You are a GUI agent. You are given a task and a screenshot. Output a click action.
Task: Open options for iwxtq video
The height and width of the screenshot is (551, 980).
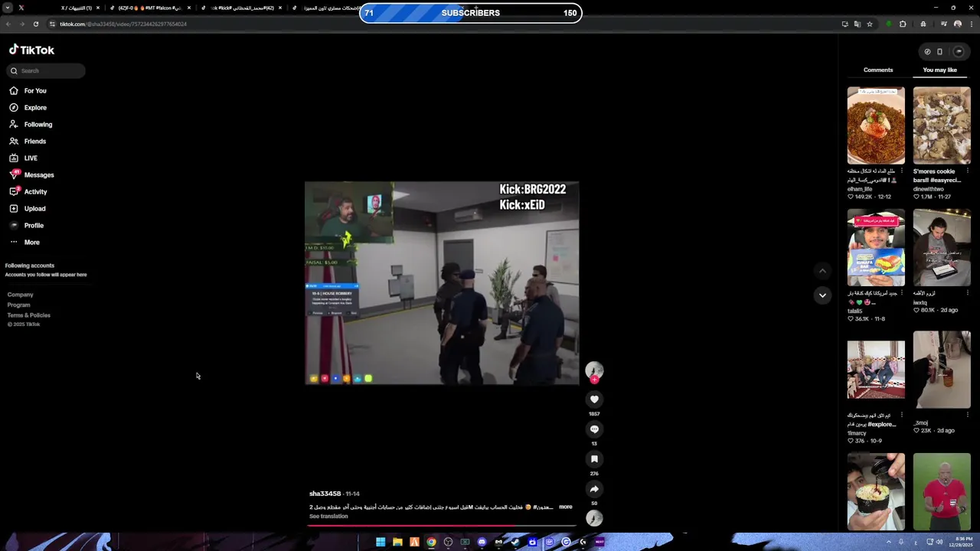pos(968,293)
